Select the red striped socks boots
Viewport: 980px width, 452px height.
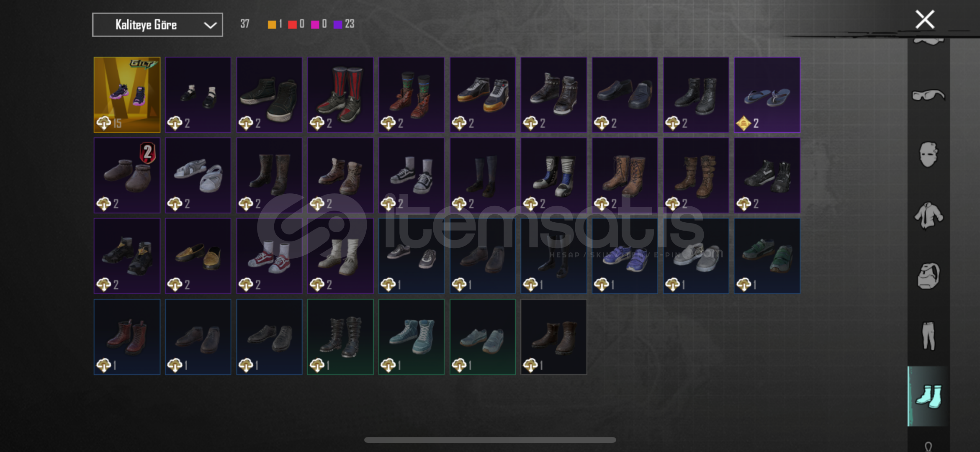pyautogui.click(x=340, y=95)
